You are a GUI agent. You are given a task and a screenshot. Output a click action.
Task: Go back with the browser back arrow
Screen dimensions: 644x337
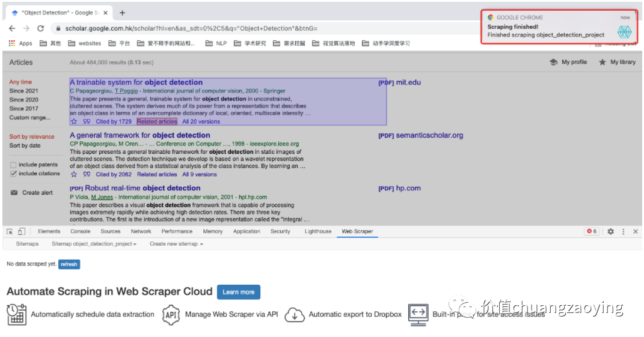[x=12, y=28]
